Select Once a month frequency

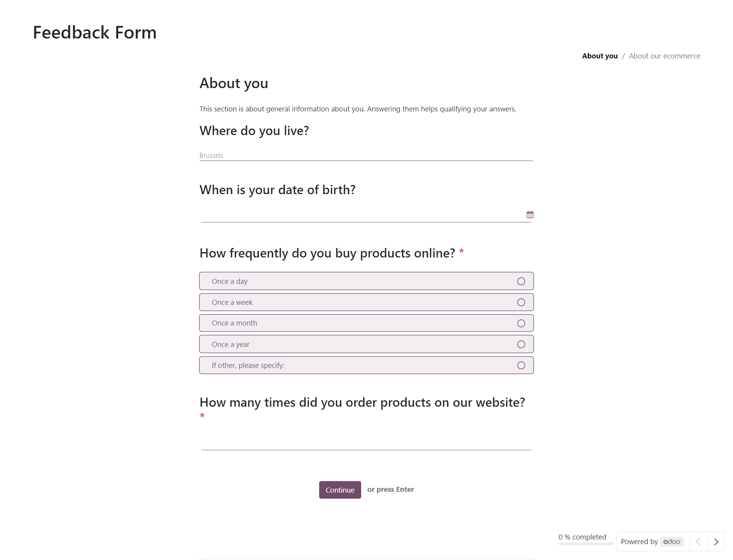366,323
